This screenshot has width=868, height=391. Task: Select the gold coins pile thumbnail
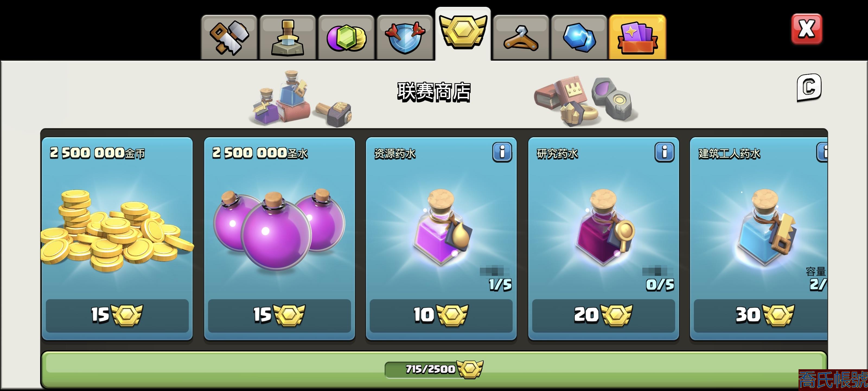117,231
